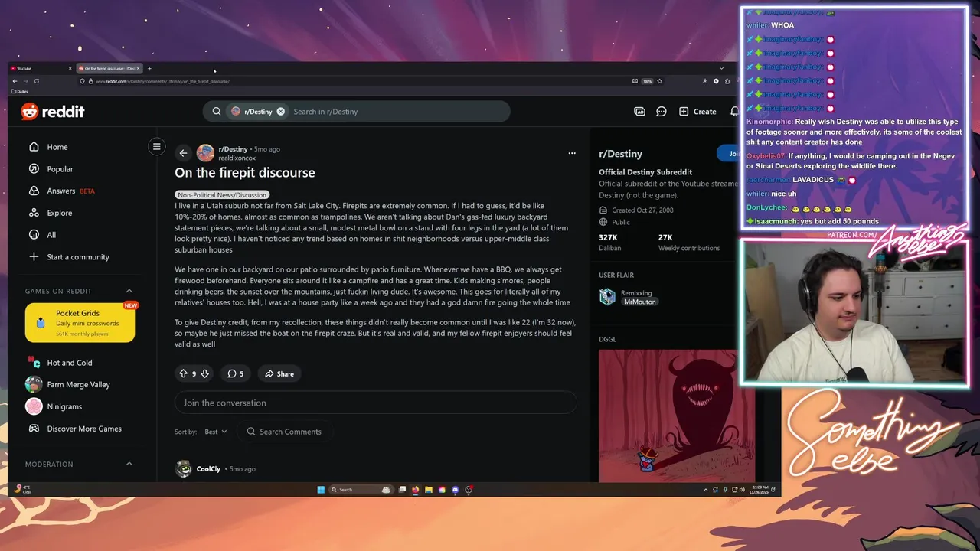Image resolution: width=980 pixels, height=551 pixels.
Task: Click the system tray volume icon
Action: (742, 490)
